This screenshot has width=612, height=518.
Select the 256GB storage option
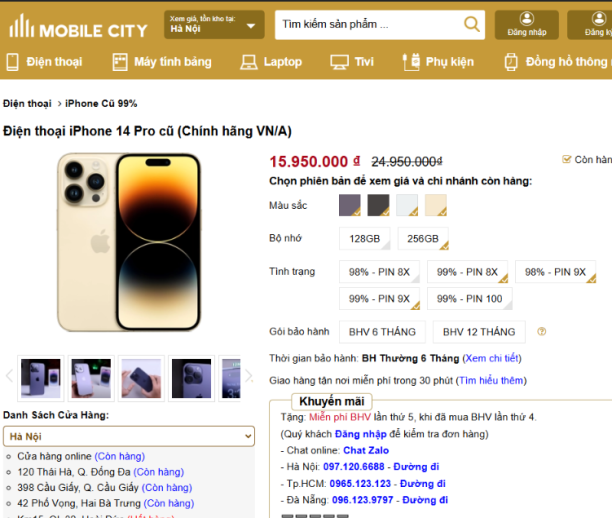point(422,239)
